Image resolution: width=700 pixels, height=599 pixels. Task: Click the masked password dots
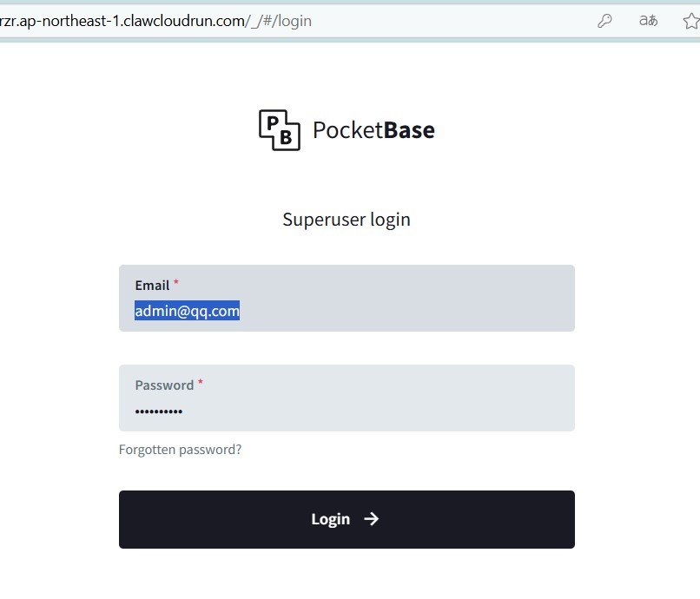[x=159, y=411]
